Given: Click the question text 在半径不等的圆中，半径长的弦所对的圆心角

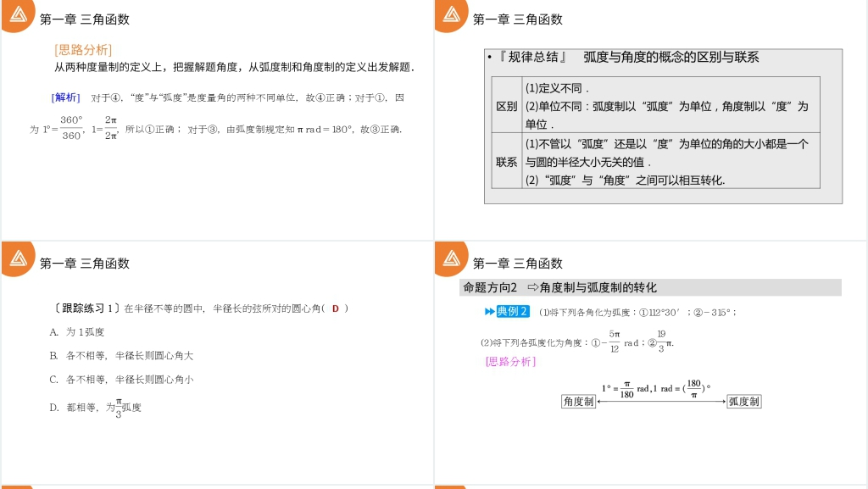Looking at the screenshot, I should point(222,308).
